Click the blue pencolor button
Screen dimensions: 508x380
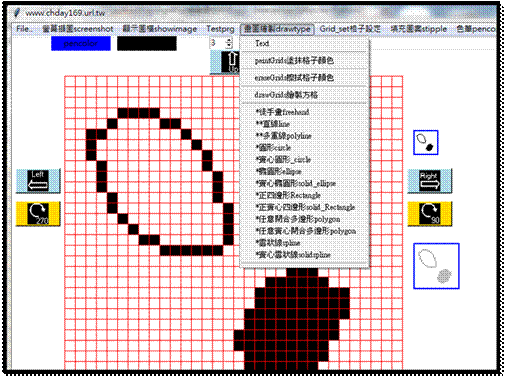81,44
